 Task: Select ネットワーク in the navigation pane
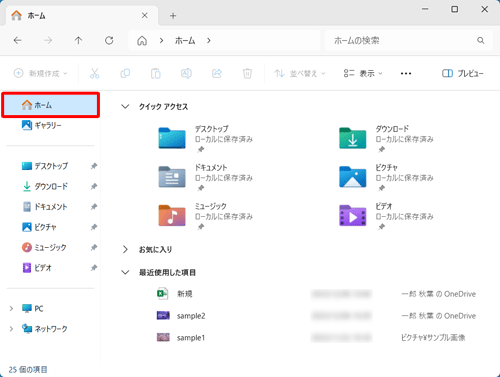pos(44,329)
